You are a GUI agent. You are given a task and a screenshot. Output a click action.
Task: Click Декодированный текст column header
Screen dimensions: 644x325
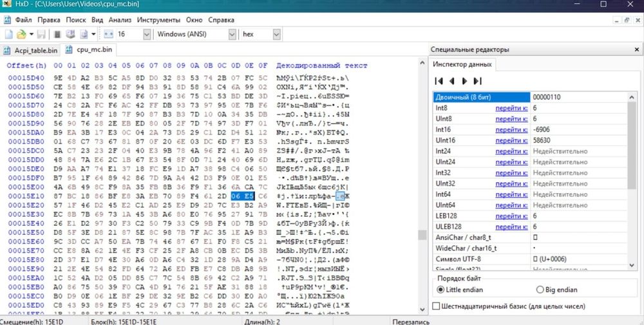[321, 66]
